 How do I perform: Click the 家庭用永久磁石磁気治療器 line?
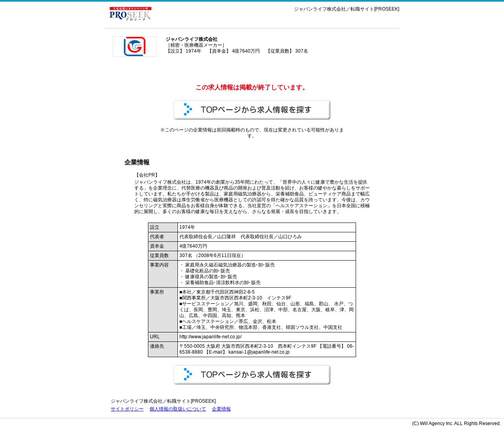point(227,265)
